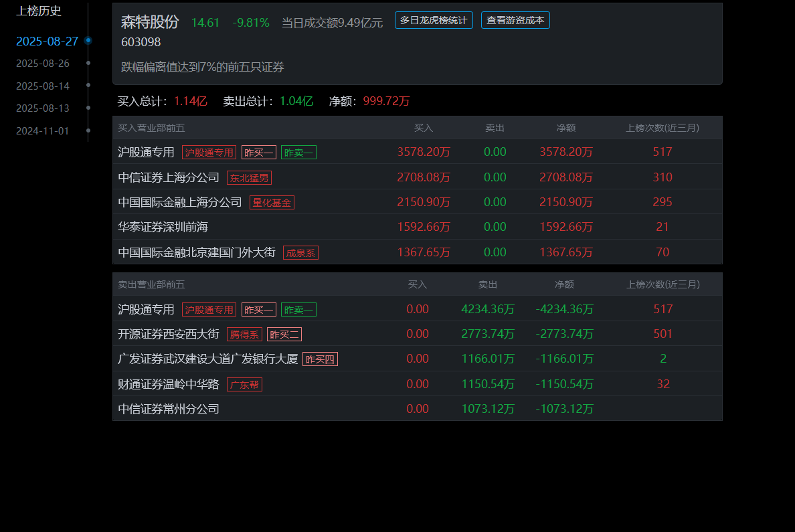Click the 上榜历史 heading
The width and height of the screenshot is (795, 532).
pos(39,11)
